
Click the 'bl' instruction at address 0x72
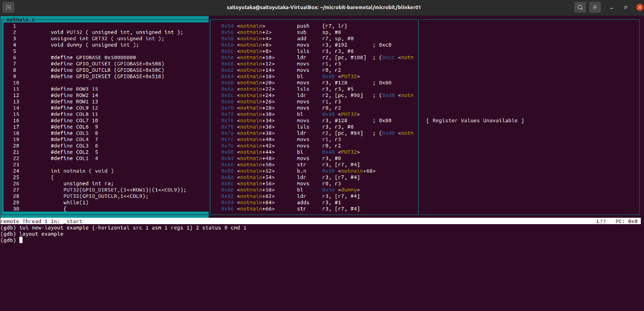(290, 114)
